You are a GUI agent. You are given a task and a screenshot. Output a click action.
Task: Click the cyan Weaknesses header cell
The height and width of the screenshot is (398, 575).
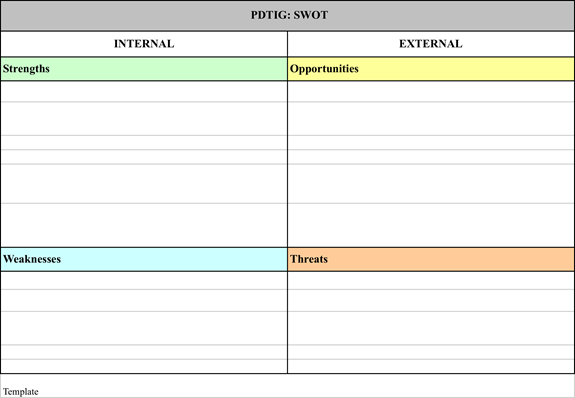click(x=144, y=259)
